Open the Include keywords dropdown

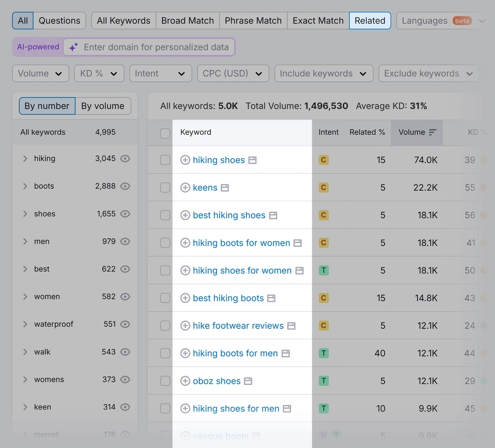[324, 73]
